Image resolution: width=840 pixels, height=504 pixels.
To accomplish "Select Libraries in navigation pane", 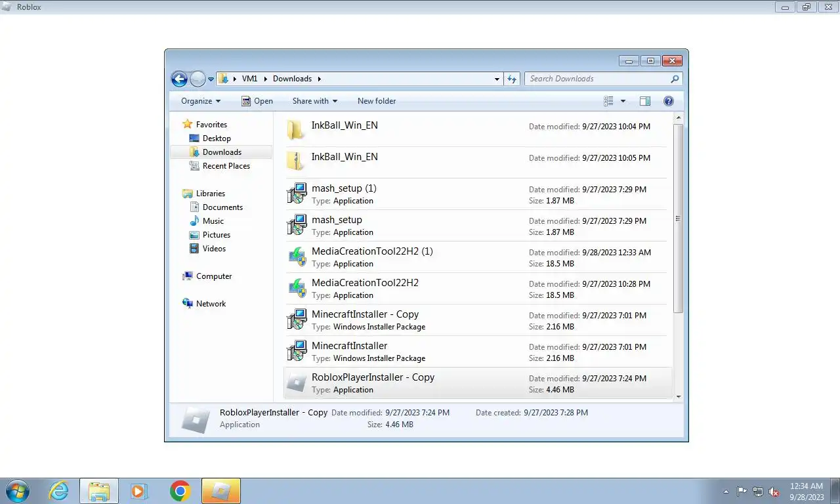I will point(210,194).
